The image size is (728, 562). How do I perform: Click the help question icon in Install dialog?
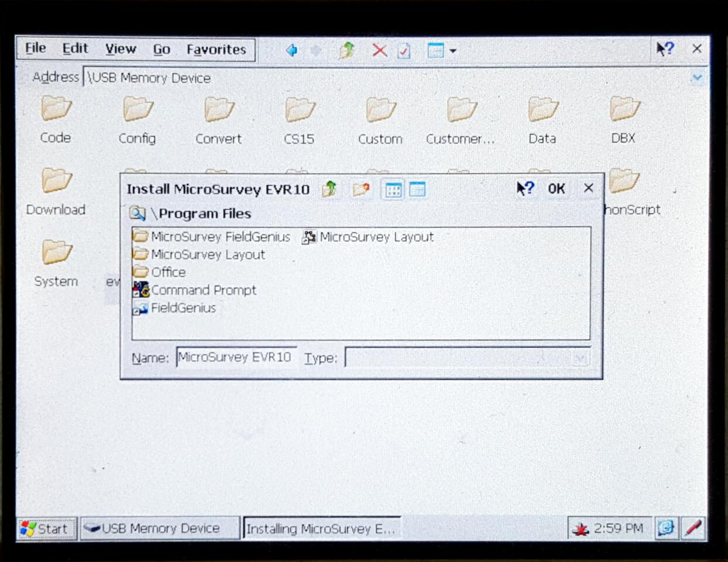click(525, 188)
